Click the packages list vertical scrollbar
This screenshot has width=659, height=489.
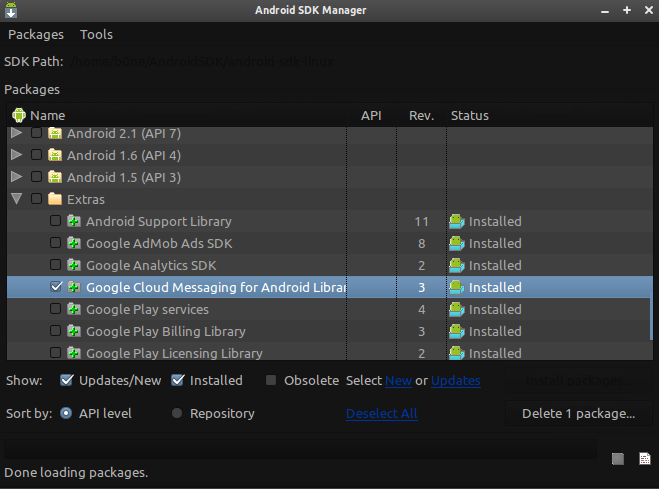point(651,316)
